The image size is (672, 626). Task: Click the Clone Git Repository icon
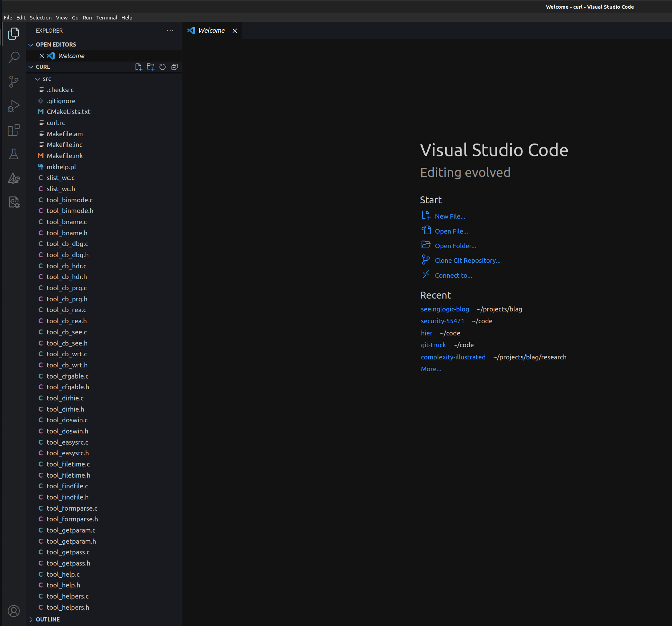tap(426, 260)
